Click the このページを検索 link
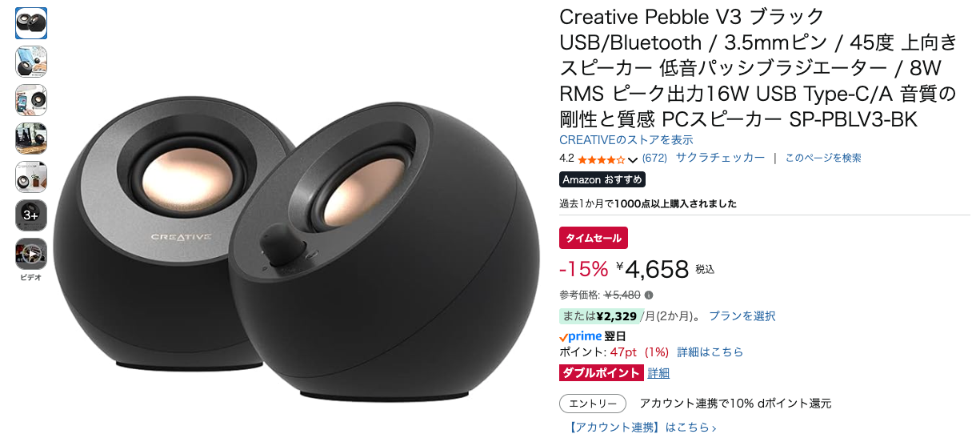The width and height of the screenshot is (980, 442). [x=823, y=158]
